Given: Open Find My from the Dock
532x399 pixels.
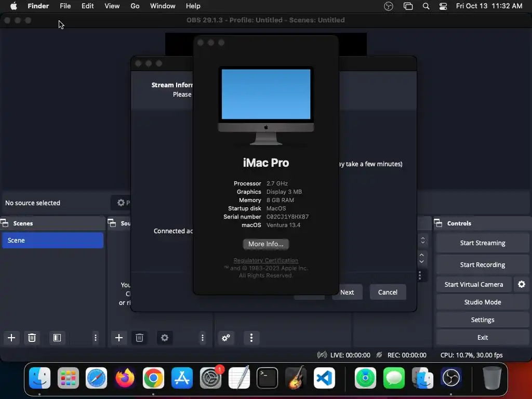Looking at the screenshot, I should [x=365, y=378].
